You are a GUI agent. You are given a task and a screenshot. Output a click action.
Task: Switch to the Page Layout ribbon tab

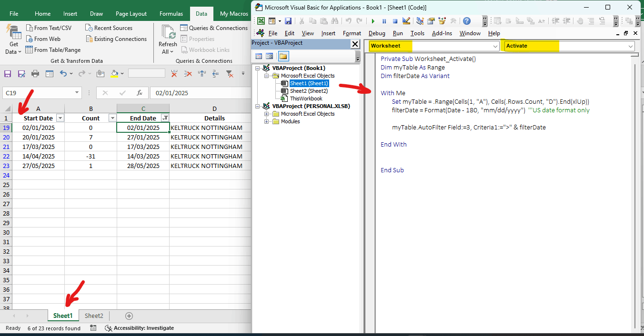tap(131, 14)
